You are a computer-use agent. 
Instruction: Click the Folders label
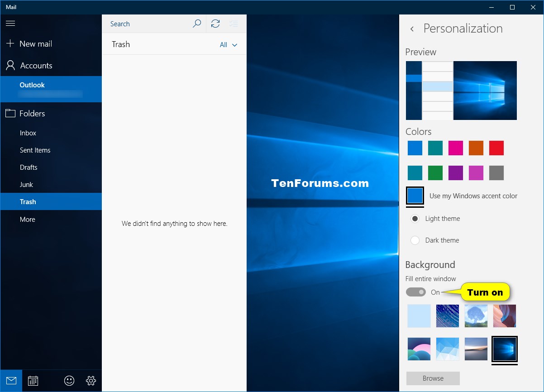tap(32, 114)
